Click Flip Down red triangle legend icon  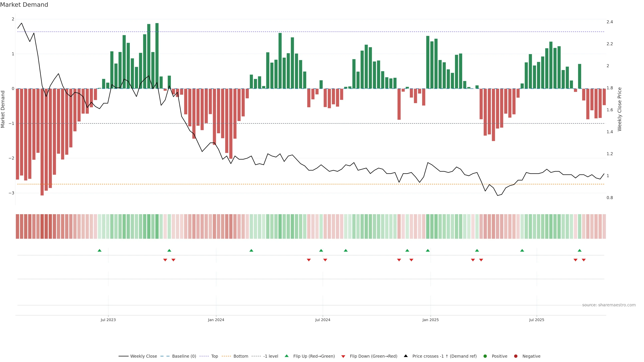tap(343, 356)
